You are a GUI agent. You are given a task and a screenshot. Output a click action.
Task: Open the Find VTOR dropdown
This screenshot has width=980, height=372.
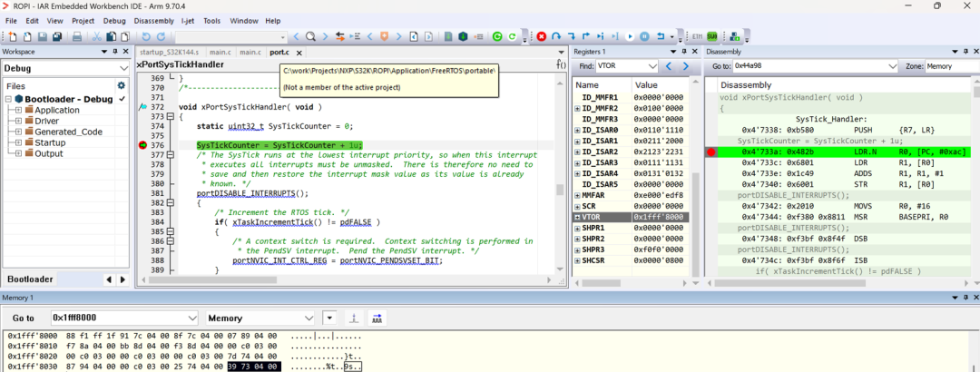[x=653, y=65]
